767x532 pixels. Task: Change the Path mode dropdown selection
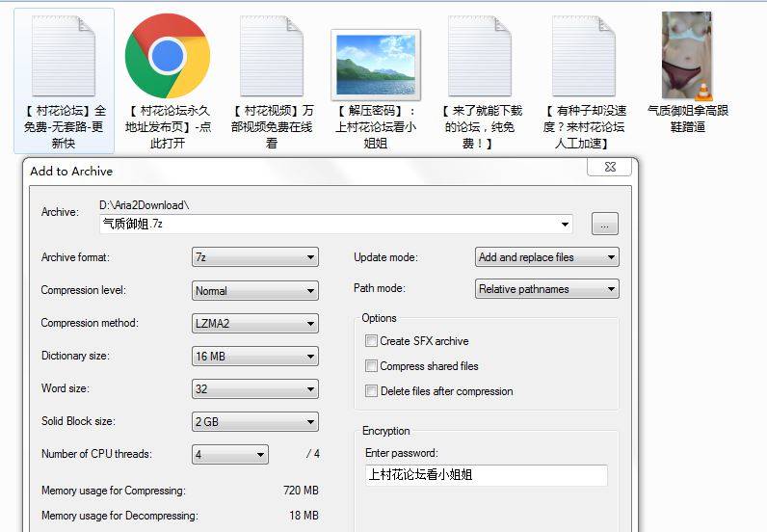(547, 289)
